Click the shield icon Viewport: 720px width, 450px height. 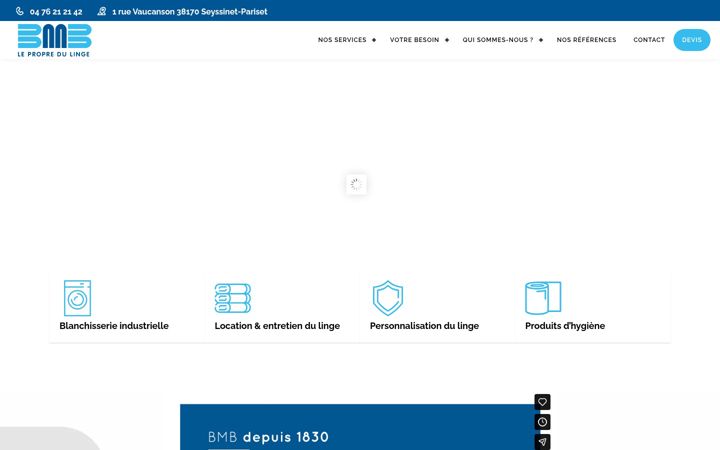click(388, 298)
